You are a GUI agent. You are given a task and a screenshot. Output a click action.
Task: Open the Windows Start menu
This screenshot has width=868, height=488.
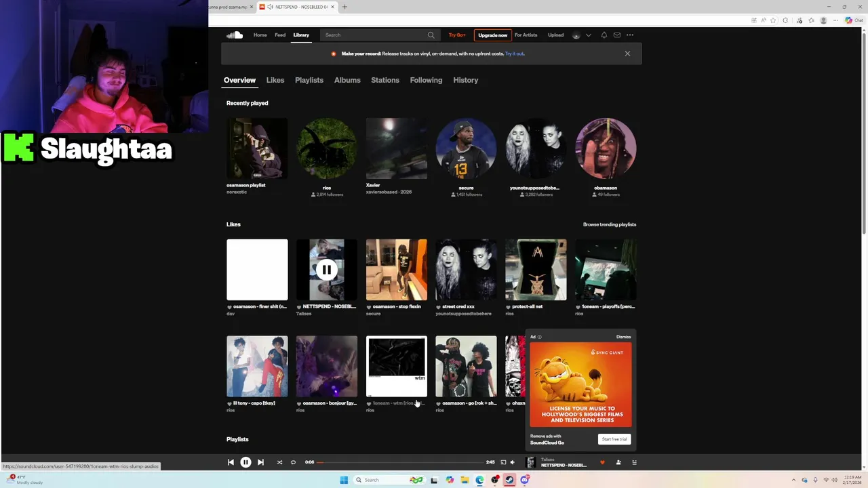pos(344,480)
